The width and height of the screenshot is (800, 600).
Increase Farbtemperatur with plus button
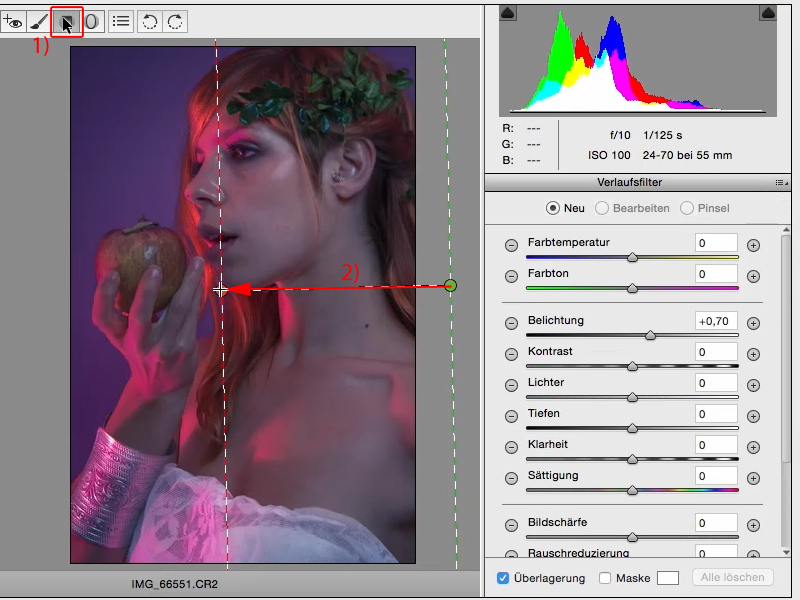pyautogui.click(x=753, y=245)
